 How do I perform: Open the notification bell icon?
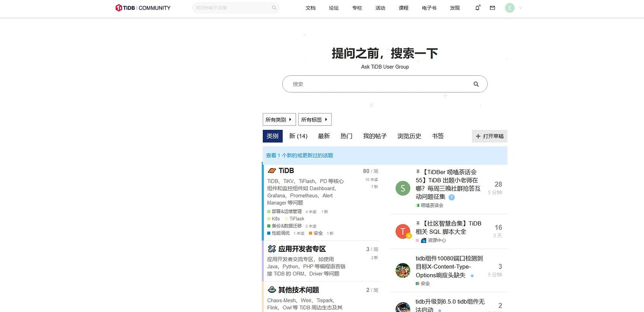tap(477, 8)
